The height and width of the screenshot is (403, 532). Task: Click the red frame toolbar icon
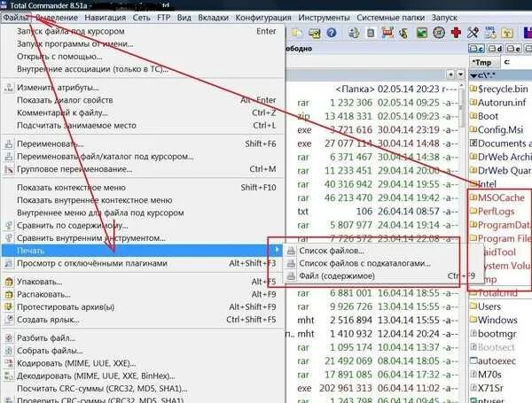[x=387, y=33]
